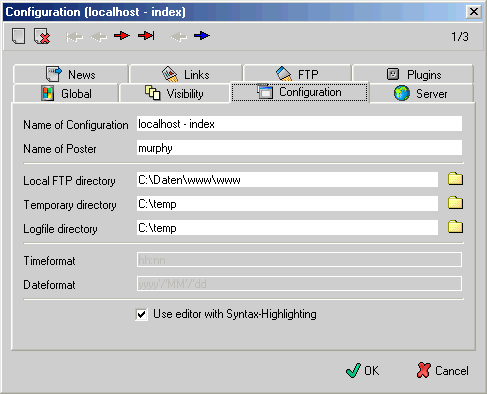The height and width of the screenshot is (394, 487).
Task: Click the Name of Poster field
Action: [299, 148]
